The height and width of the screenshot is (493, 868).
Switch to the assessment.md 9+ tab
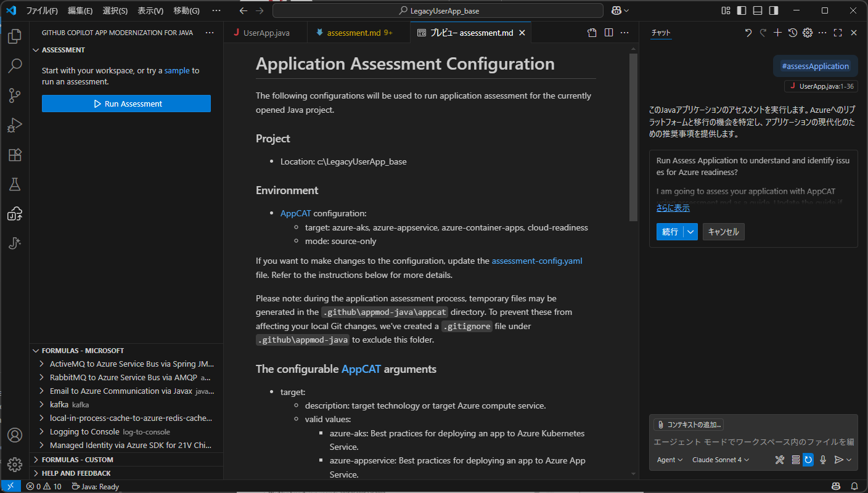click(x=358, y=33)
